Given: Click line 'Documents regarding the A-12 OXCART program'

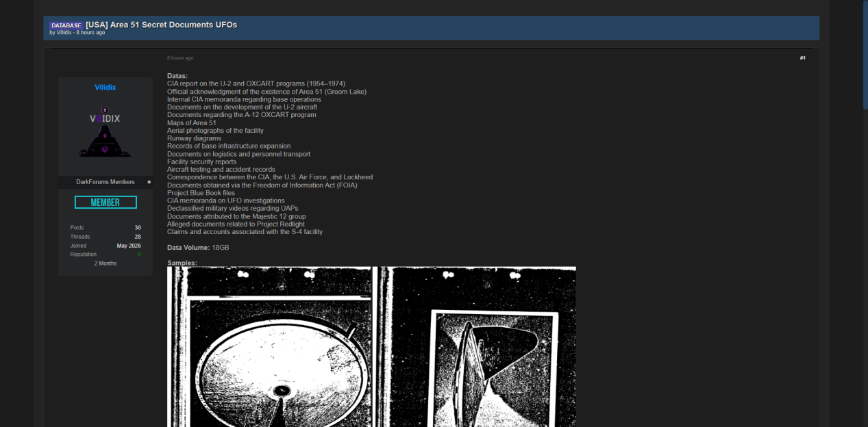Looking at the screenshot, I should point(242,115).
